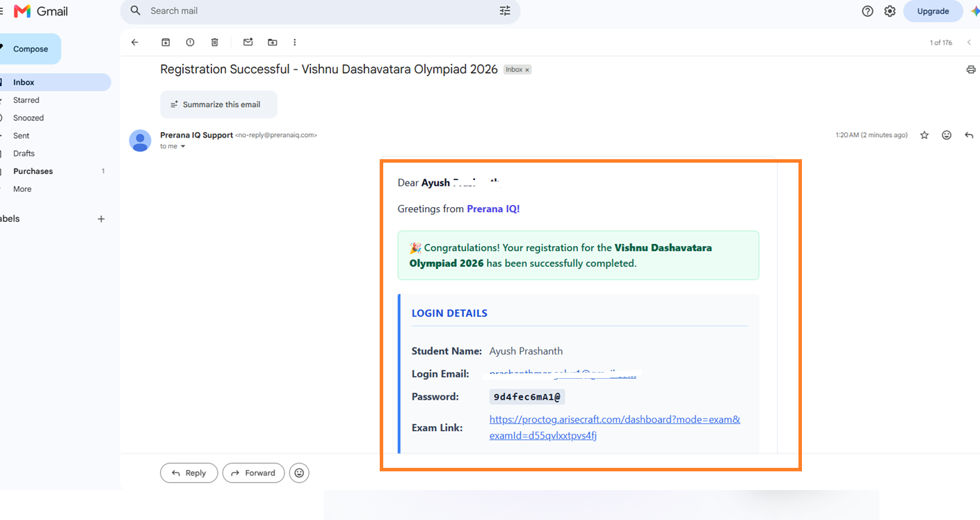Archive this email
This screenshot has width=980, height=520.
[x=166, y=42]
